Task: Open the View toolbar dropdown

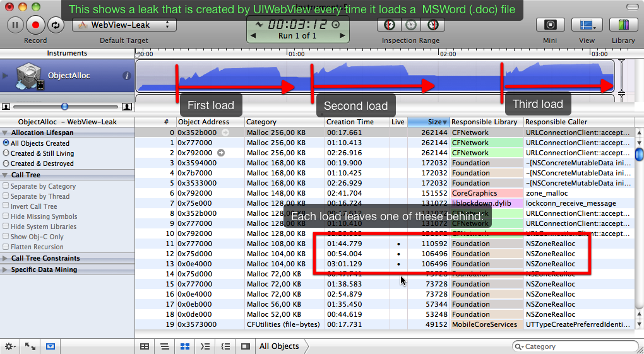Action: point(587,25)
